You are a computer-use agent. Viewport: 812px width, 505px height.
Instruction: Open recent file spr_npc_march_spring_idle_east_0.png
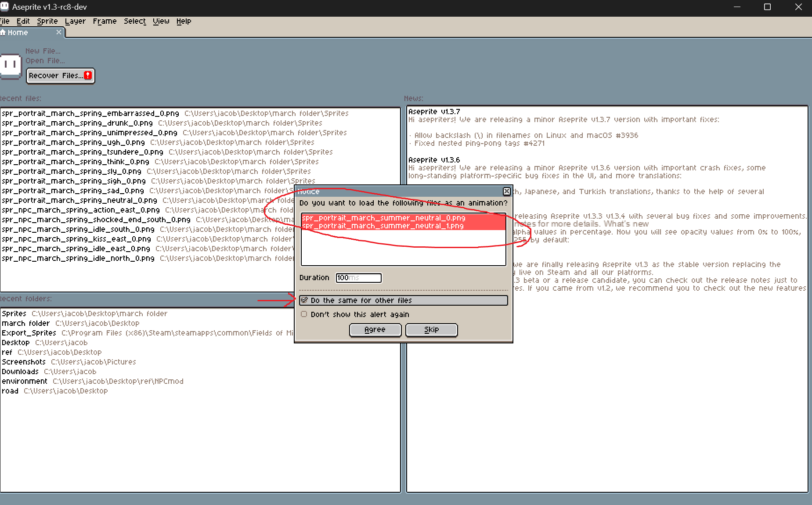pyautogui.click(x=148, y=249)
